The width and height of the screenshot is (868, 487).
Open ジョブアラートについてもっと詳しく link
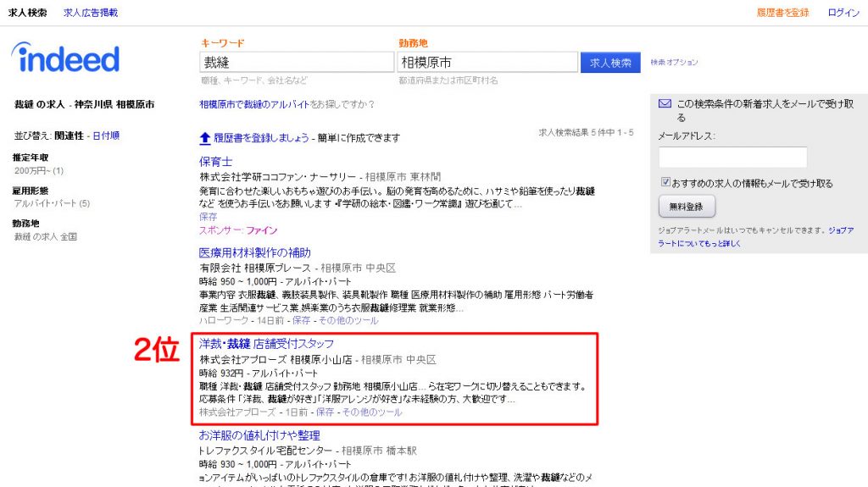pyautogui.click(x=755, y=237)
